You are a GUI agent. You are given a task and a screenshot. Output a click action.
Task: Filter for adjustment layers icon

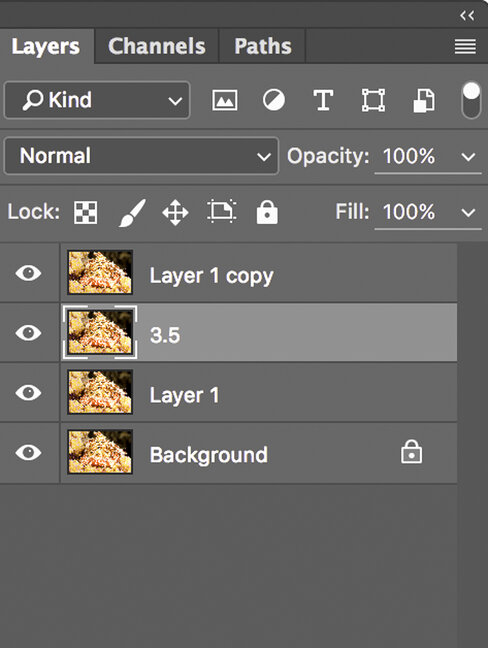click(274, 100)
